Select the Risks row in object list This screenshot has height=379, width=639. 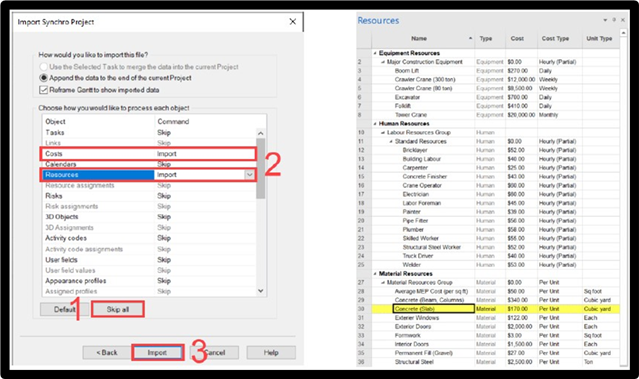[x=148, y=196]
